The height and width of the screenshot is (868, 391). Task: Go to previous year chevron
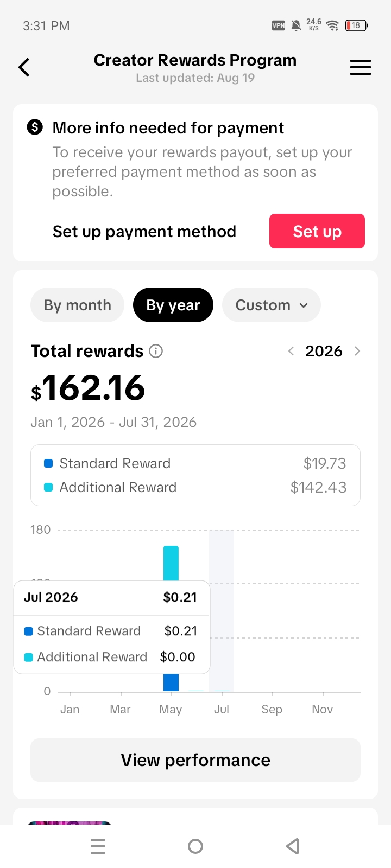(x=291, y=351)
